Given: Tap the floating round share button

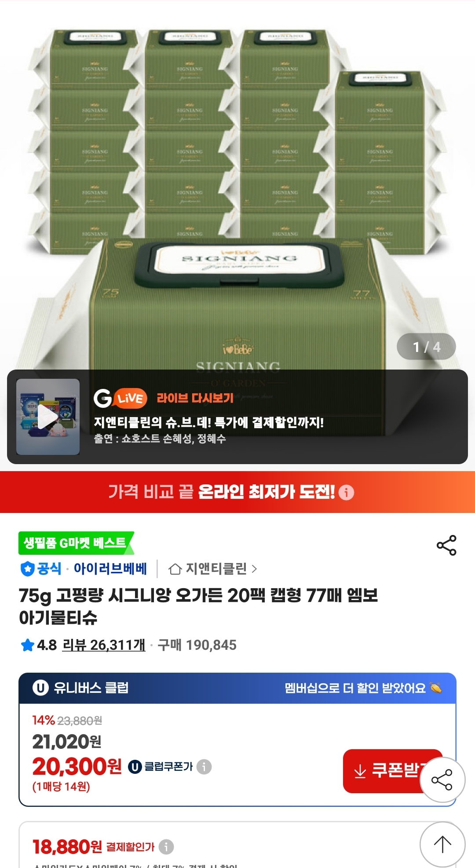Looking at the screenshot, I should (x=442, y=780).
